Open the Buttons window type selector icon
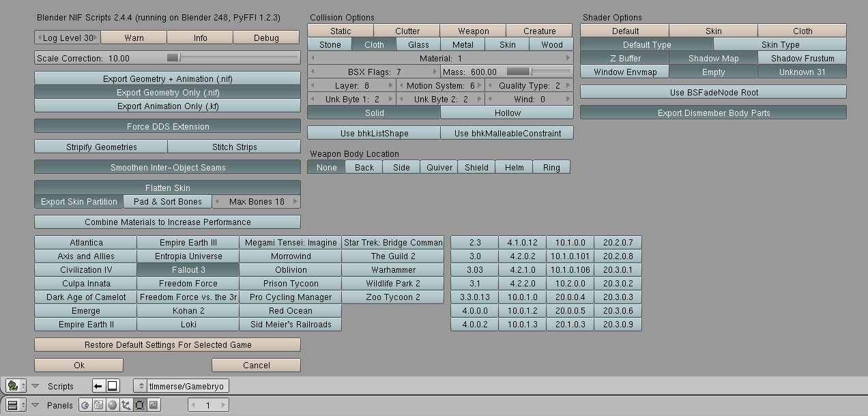This screenshot has width=868, height=416. 16,405
